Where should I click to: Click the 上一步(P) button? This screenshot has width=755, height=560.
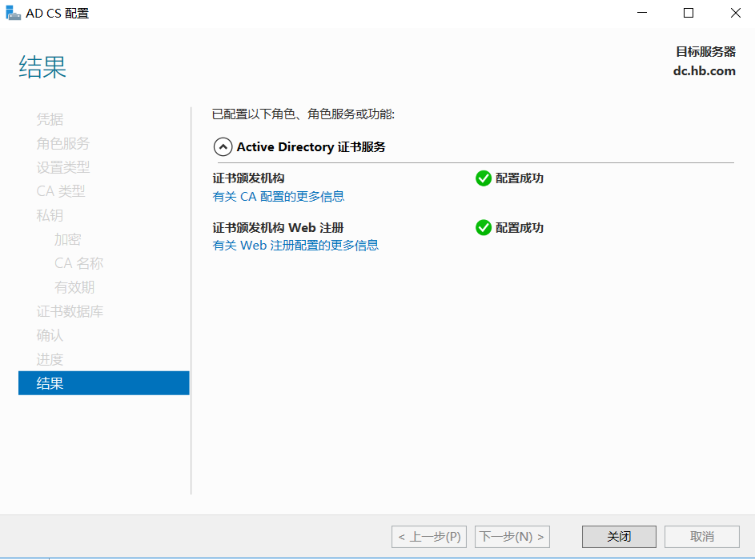[429, 537]
